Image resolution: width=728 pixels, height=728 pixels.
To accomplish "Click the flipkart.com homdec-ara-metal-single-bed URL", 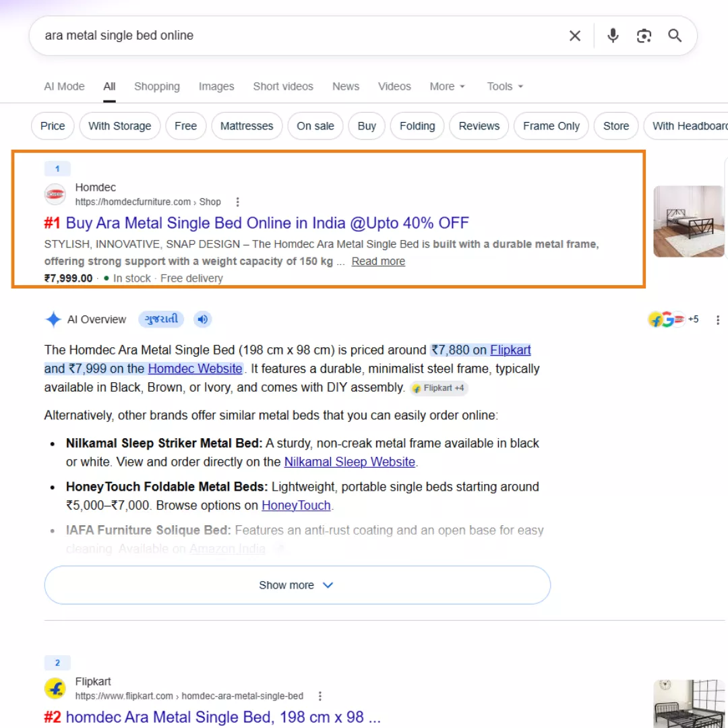I will (189, 696).
